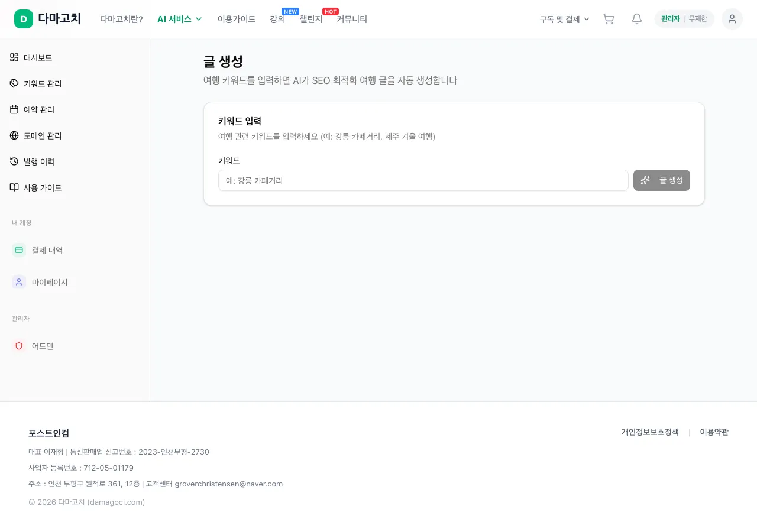Expand the 구독 및 결제 chevron
757x532 pixels.
pyautogui.click(x=587, y=19)
